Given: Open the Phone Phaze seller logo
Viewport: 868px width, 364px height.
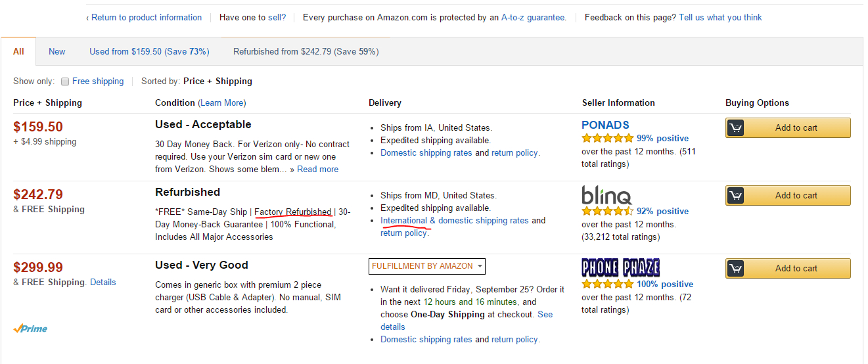Looking at the screenshot, I should coord(620,267).
